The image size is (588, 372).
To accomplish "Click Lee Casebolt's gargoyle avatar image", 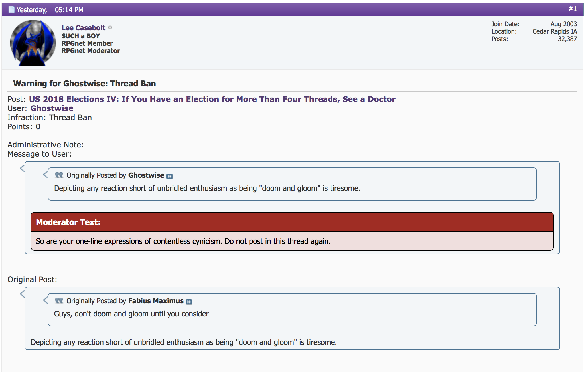I will pos(33,43).
